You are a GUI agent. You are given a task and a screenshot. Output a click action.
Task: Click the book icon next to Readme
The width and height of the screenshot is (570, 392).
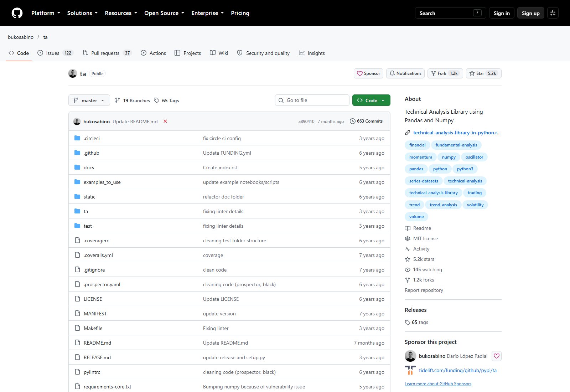408,228
